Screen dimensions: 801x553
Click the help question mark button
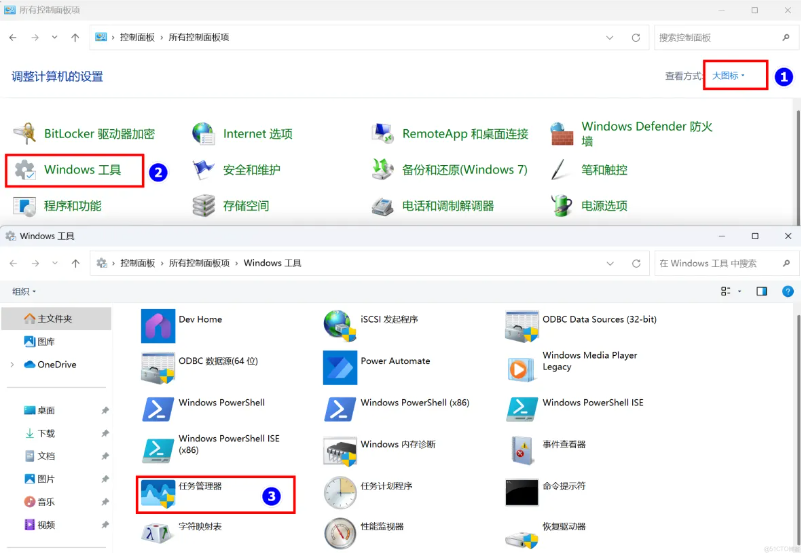[x=787, y=291]
